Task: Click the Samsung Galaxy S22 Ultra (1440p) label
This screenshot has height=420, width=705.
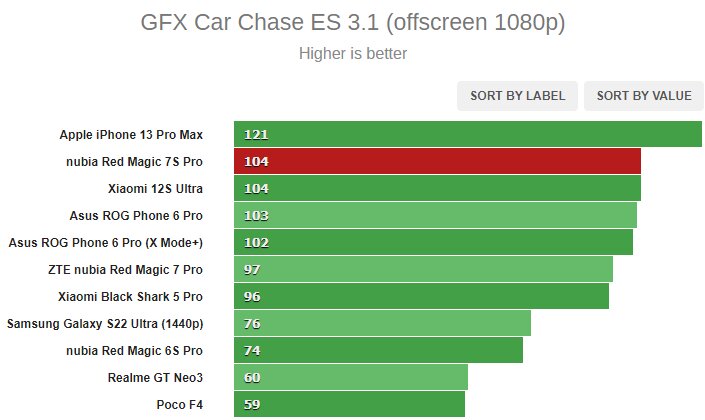Action: [104, 323]
